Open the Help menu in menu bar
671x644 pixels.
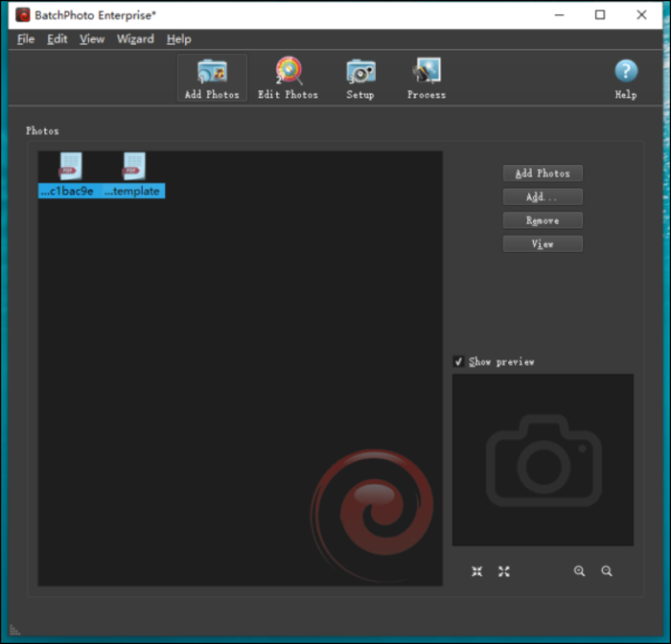(178, 39)
